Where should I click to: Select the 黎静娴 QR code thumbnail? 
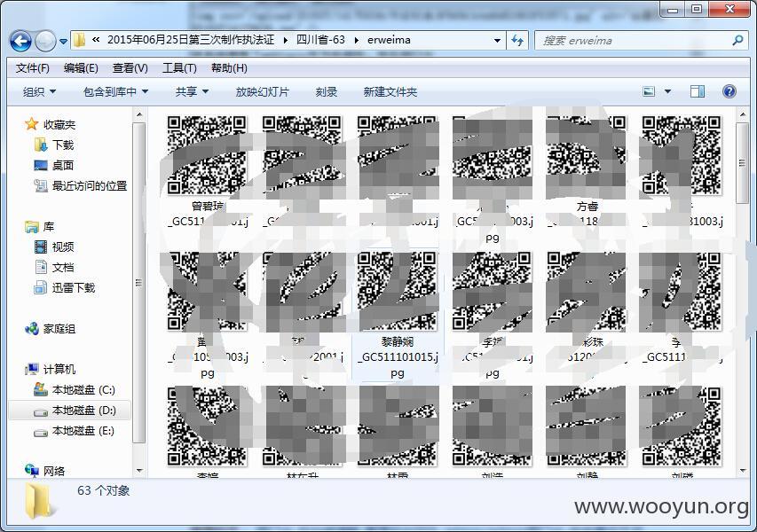pos(397,290)
